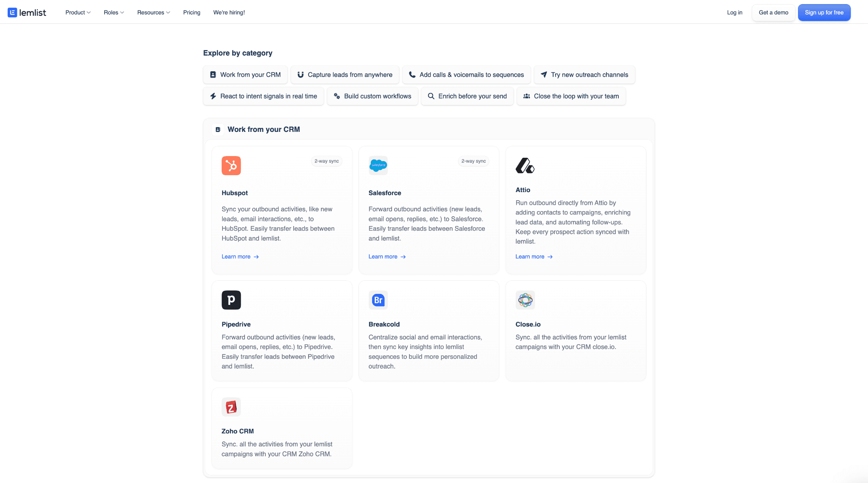The image size is (868, 483).
Task: Click the phone icon in Add calls chip
Action: tap(412, 75)
